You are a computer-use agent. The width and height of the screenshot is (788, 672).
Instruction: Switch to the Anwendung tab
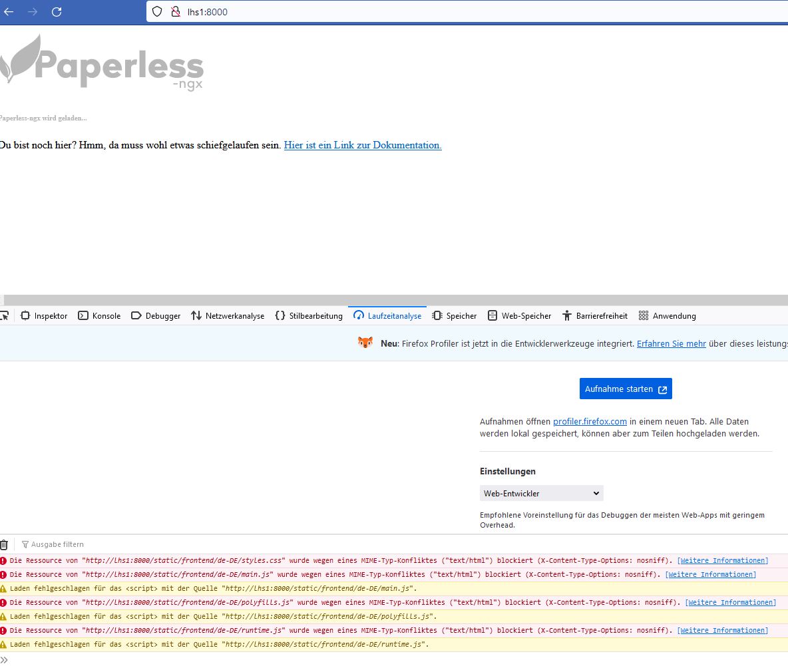pyautogui.click(x=666, y=315)
